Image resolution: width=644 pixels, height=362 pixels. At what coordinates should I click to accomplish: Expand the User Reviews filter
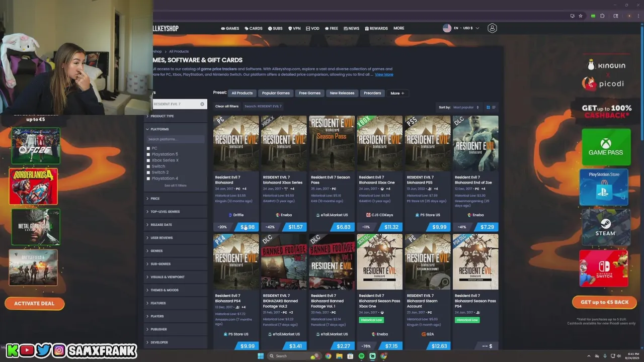[176, 238]
